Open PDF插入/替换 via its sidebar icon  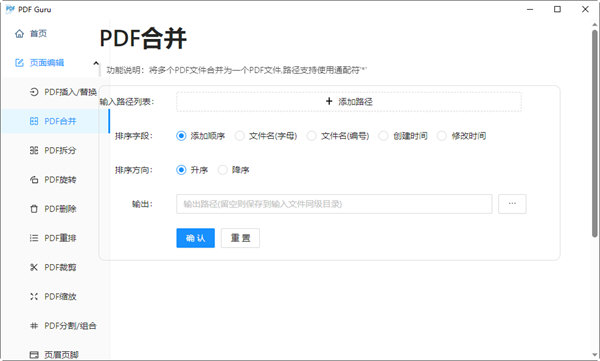point(34,92)
